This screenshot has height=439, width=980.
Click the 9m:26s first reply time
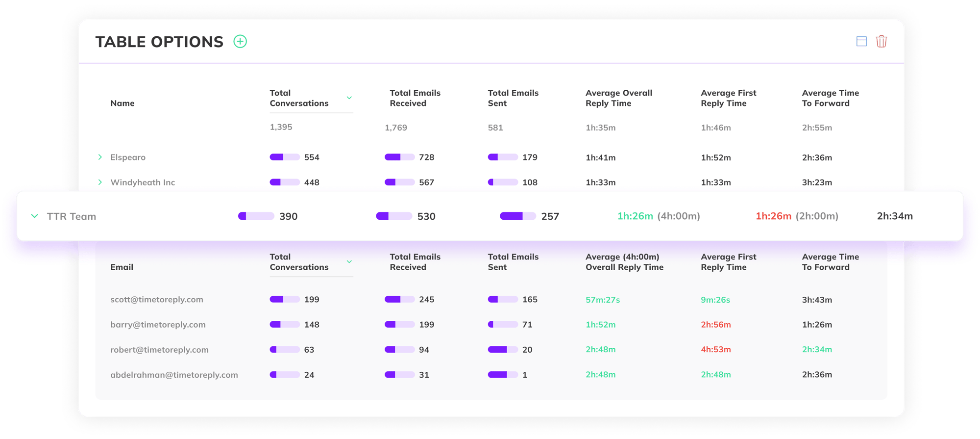point(715,300)
